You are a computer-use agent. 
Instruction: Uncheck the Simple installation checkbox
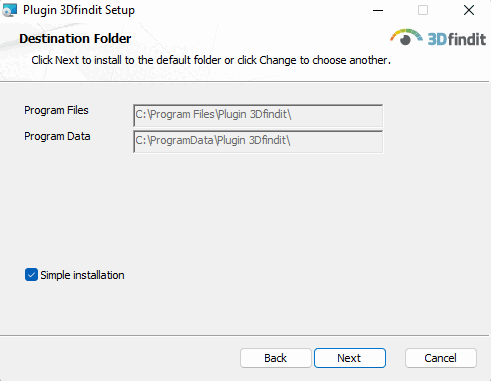pyautogui.click(x=31, y=275)
